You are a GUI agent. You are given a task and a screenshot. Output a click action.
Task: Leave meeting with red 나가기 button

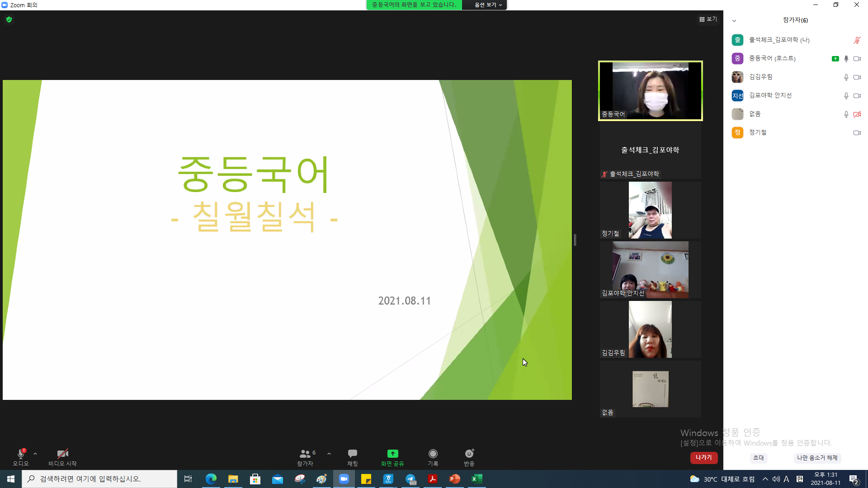704,458
